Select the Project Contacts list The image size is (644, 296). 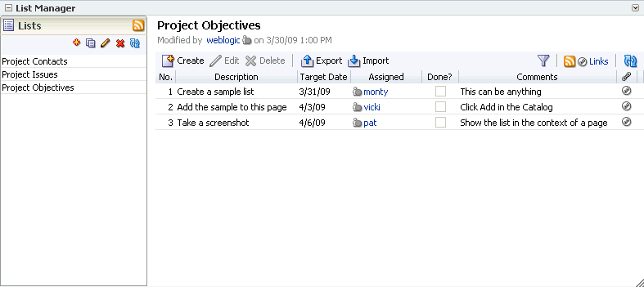click(x=34, y=61)
